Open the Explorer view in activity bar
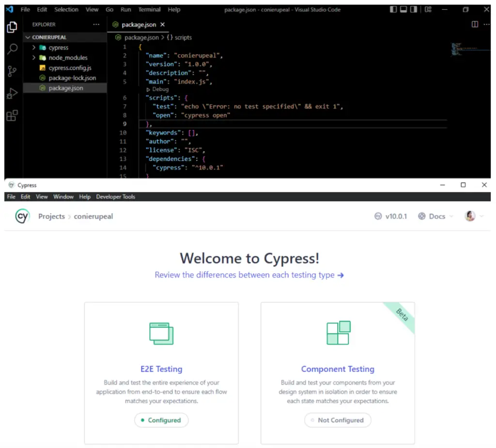The width and height of the screenshot is (496, 448). click(x=12, y=28)
